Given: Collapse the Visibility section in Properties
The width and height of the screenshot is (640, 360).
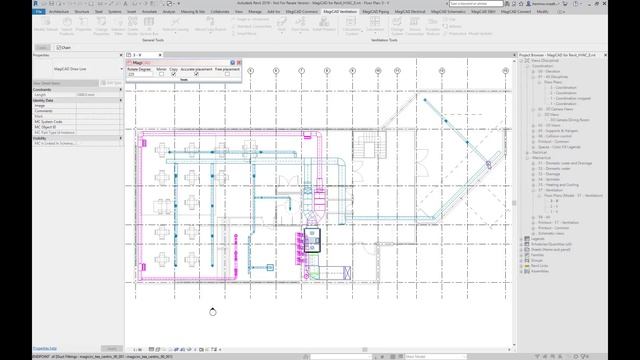Looking at the screenshot, I should (x=120, y=138).
